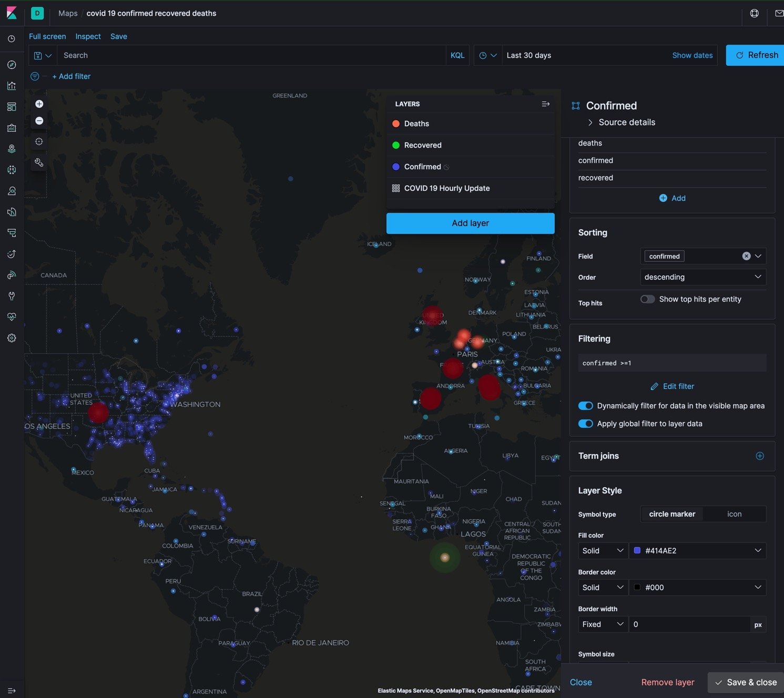784x698 pixels.
Task: Open Management gear icon in sidebar
Action: click(x=12, y=338)
